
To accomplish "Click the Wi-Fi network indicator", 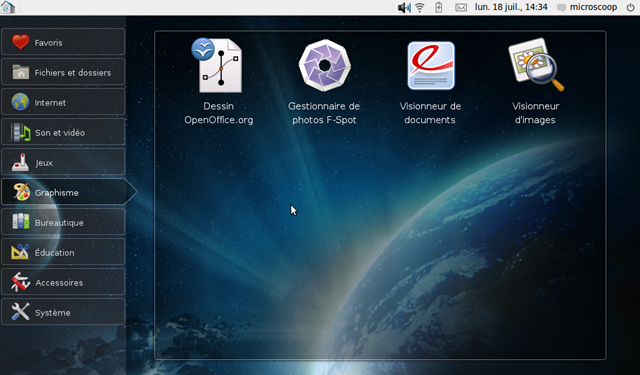I will click(x=420, y=7).
